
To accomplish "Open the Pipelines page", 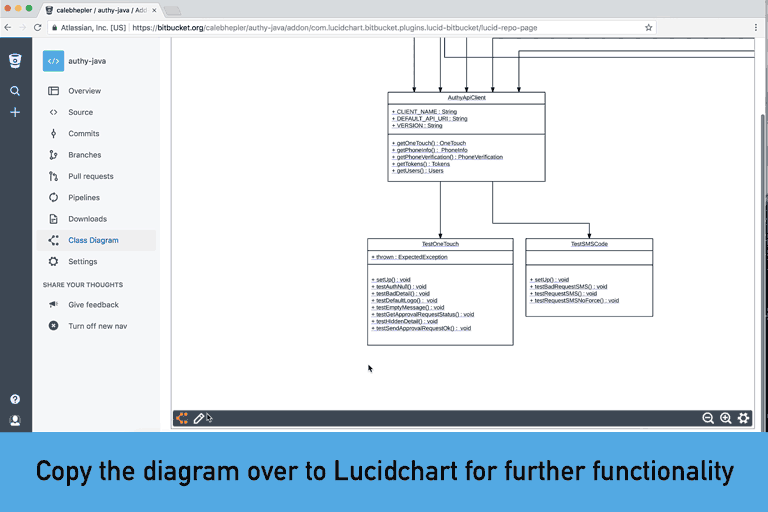I will (x=84, y=197).
